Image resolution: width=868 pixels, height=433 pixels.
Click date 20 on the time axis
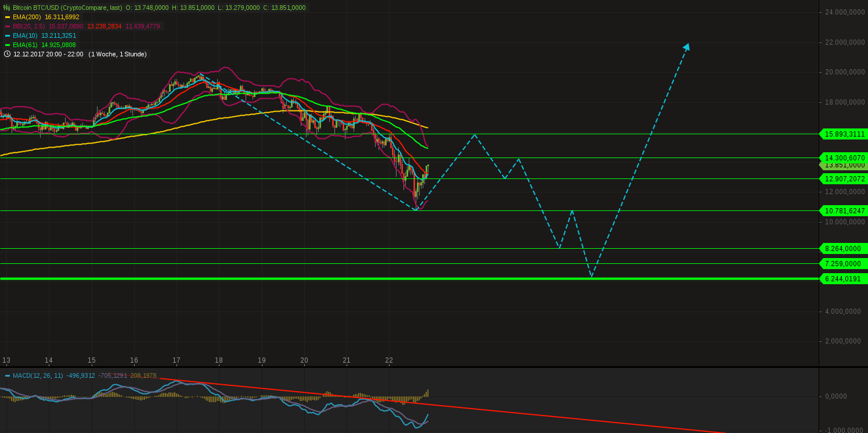tap(304, 360)
